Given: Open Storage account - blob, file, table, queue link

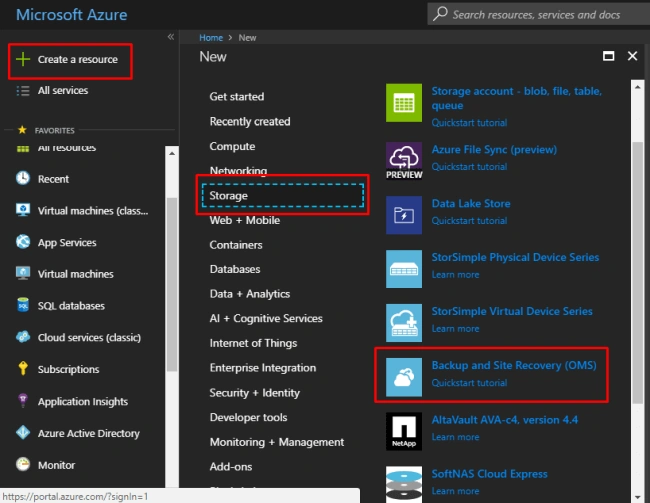Looking at the screenshot, I should (517, 98).
